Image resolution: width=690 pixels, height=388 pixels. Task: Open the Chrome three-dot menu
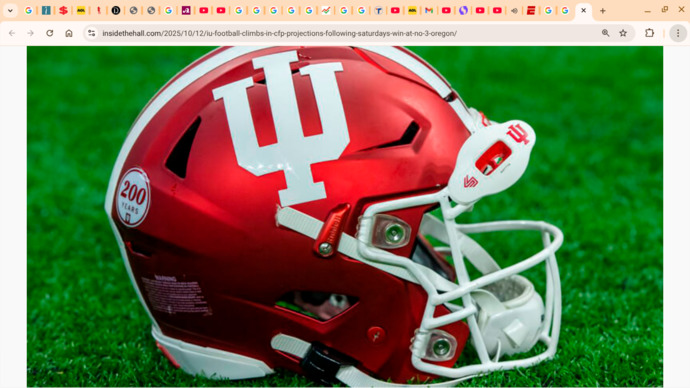(x=678, y=33)
